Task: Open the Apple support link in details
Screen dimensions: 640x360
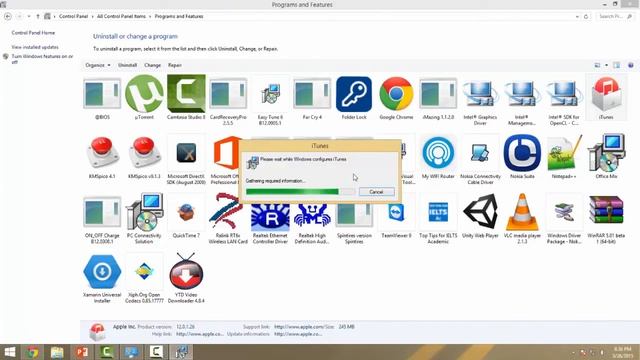Action: point(305,327)
